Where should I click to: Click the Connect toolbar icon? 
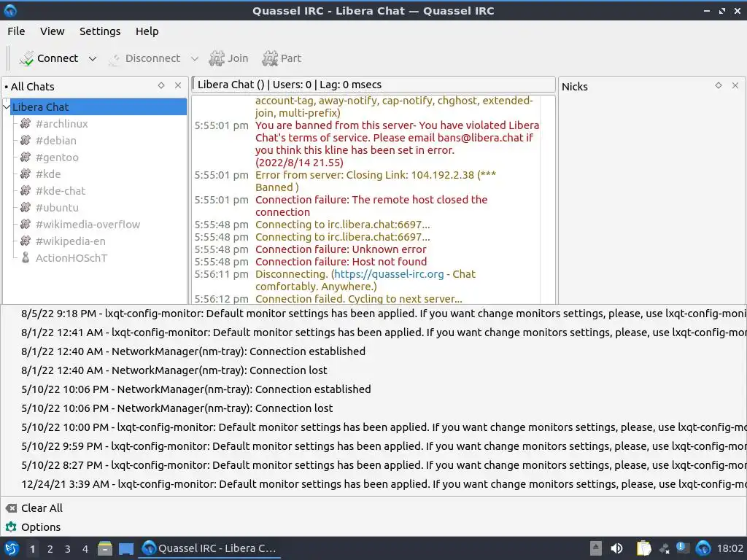pos(27,58)
